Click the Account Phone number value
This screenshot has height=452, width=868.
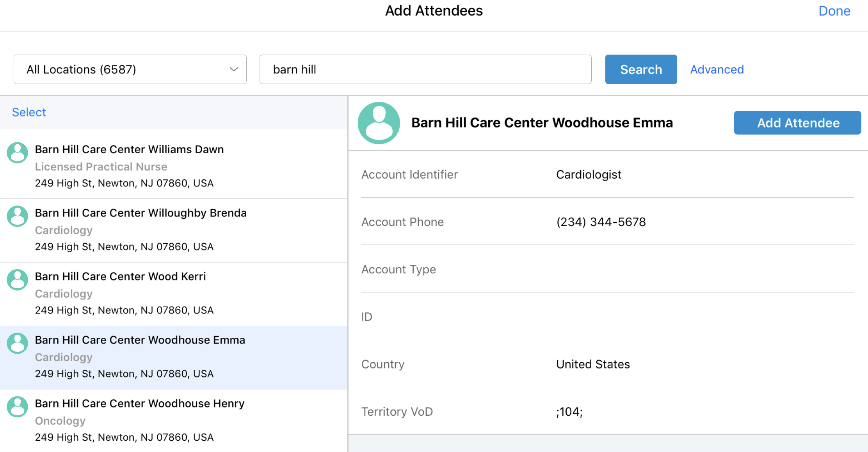[601, 222]
